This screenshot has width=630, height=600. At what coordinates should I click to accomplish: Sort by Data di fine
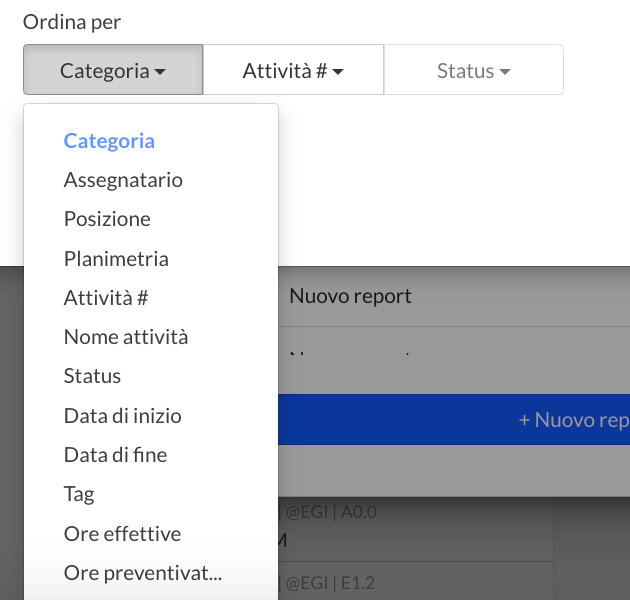[115, 455]
